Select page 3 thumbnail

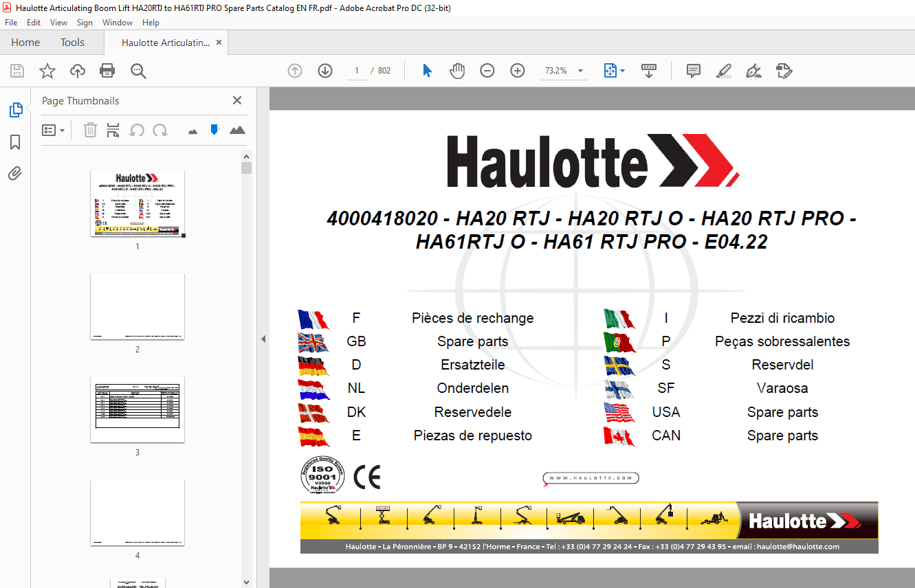click(x=137, y=409)
